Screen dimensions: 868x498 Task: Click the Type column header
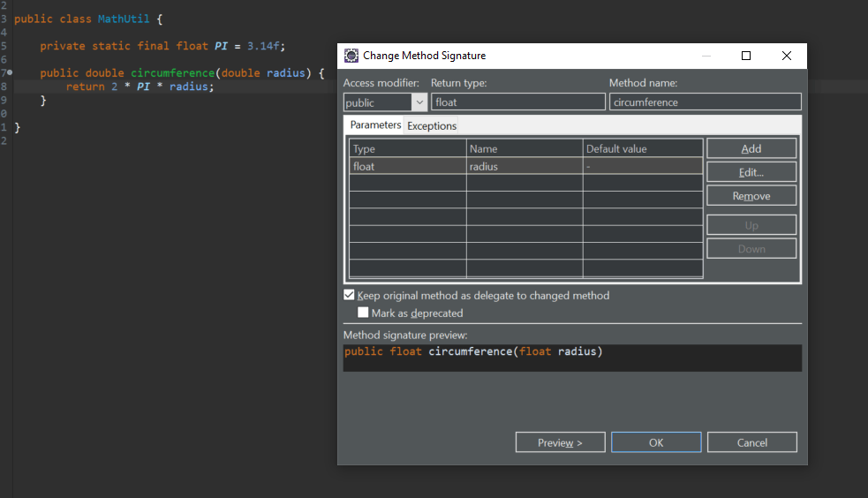(x=408, y=148)
